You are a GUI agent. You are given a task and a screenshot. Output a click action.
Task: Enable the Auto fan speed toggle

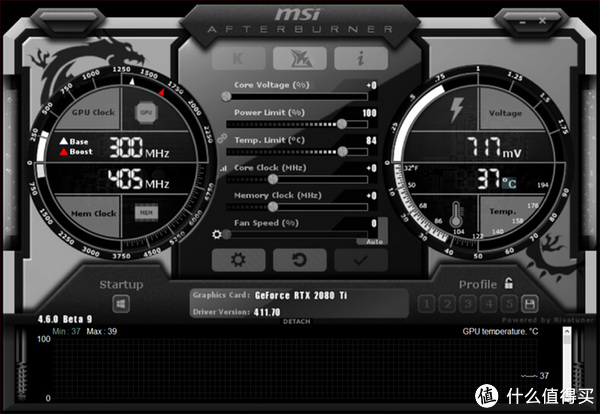[374, 241]
